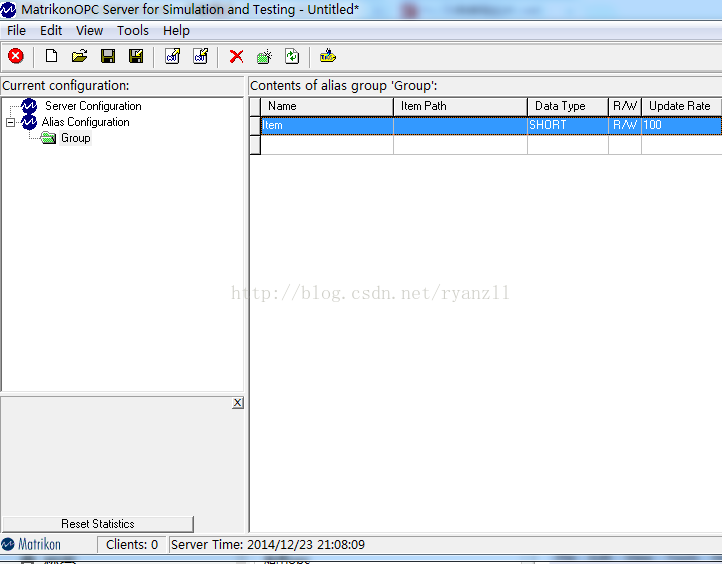
Task: Click the refresh document icon
Action: [292, 56]
